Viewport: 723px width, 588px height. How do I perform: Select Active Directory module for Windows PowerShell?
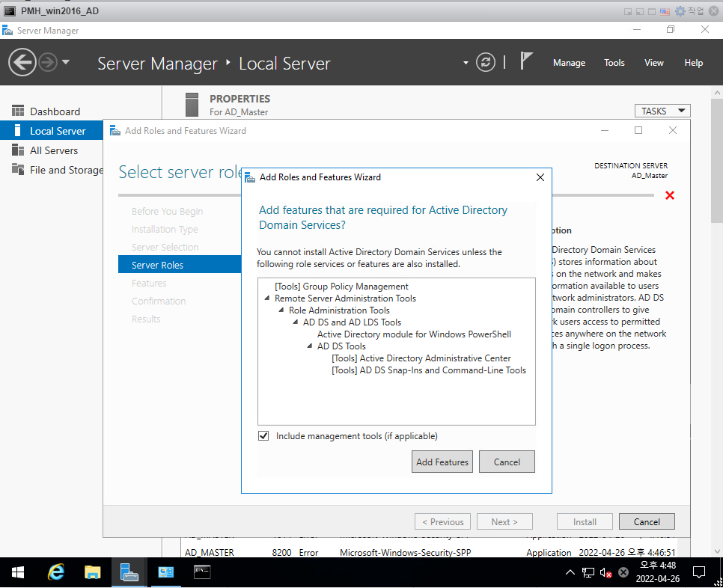414,334
